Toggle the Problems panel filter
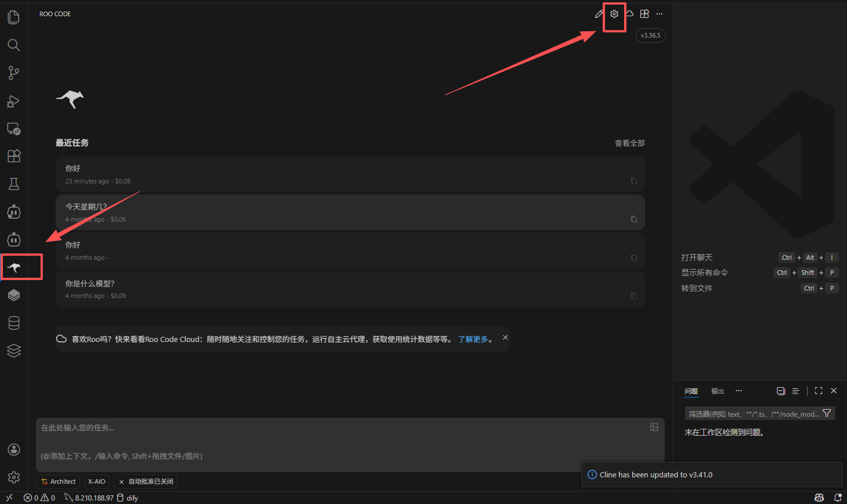The width and height of the screenshot is (847, 504). (x=827, y=413)
